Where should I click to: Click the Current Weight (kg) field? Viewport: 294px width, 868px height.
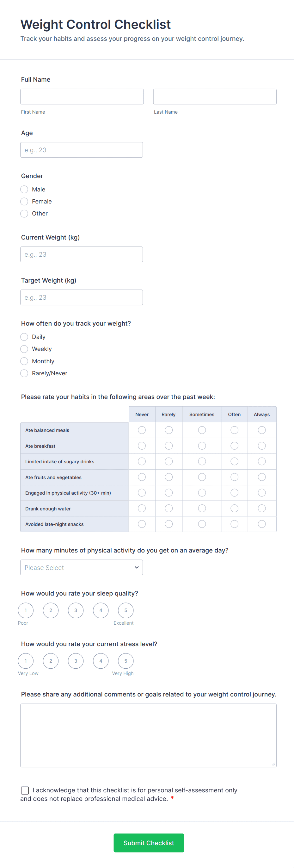82,254
